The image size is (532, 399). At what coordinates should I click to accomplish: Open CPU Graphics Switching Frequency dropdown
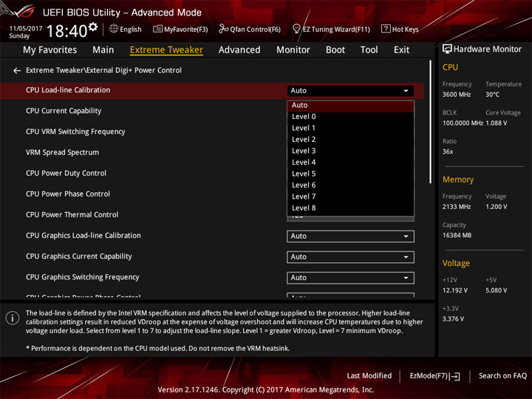click(x=350, y=278)
